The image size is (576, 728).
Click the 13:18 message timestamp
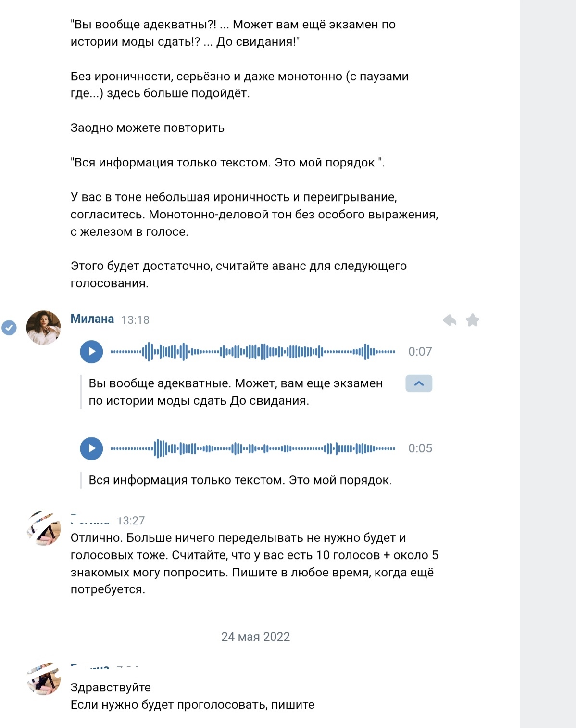click(x=135, y=320)
